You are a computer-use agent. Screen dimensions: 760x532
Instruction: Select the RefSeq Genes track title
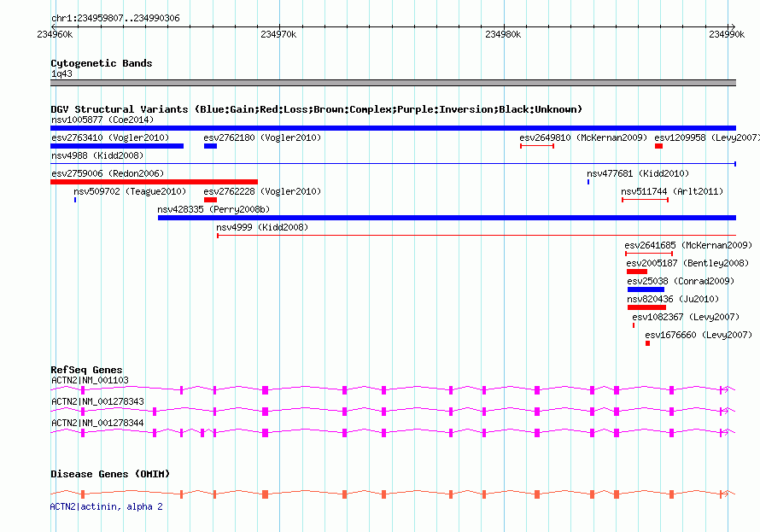coord(86,370)
